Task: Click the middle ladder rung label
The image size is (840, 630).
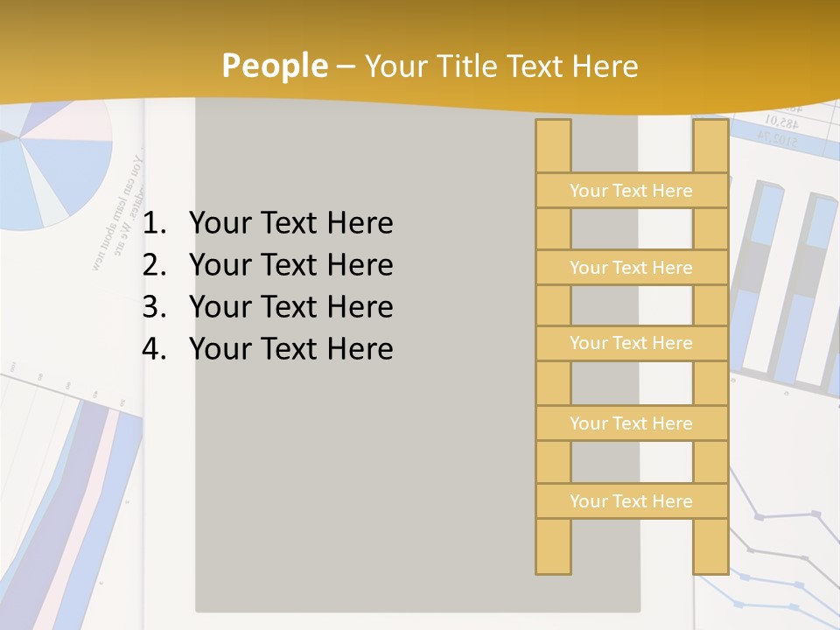Action: tap(631, 344)
